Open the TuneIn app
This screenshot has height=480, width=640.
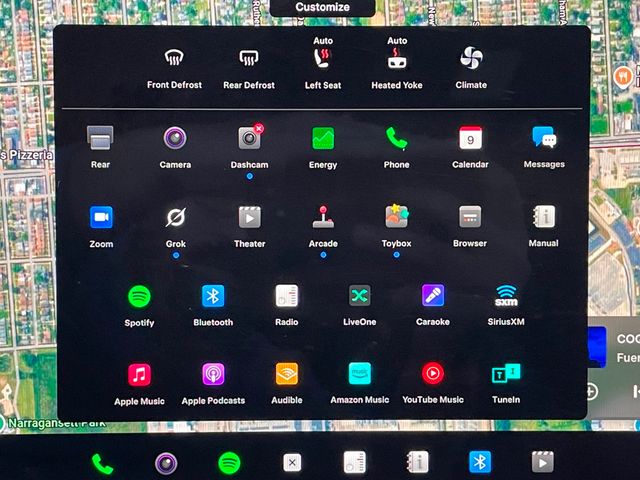coord(506,374)
